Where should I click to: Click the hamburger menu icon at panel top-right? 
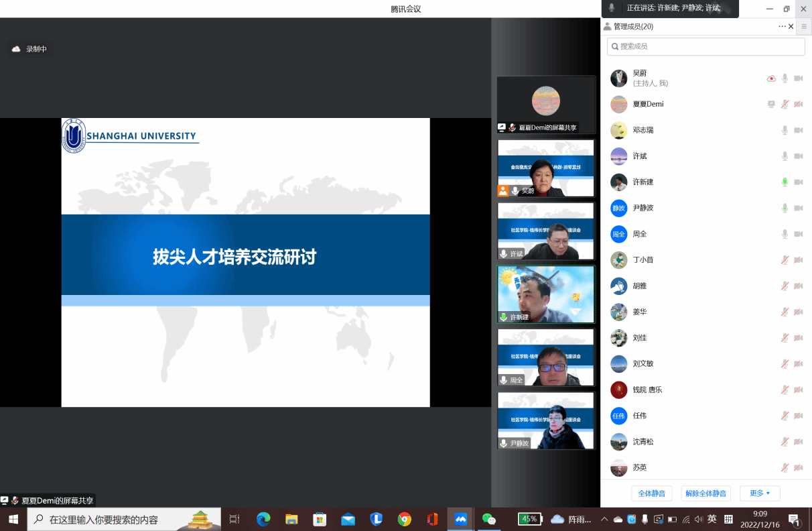804,26
